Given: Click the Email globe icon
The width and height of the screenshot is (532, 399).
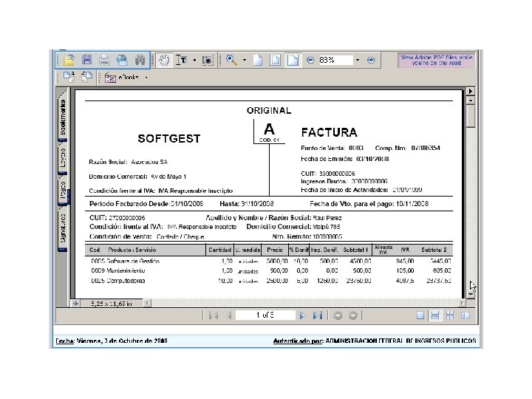Looking at the screenshot, I should [122, 60].
